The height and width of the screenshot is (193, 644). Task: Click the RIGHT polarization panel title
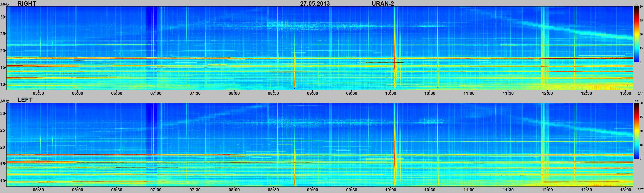[27, 3]
